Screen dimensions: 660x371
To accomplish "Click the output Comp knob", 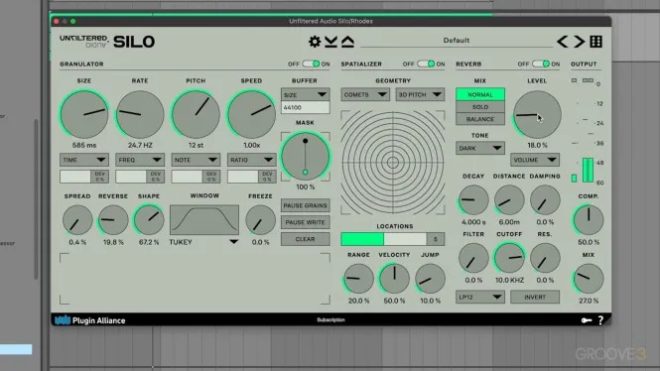I will click(588, 220).
